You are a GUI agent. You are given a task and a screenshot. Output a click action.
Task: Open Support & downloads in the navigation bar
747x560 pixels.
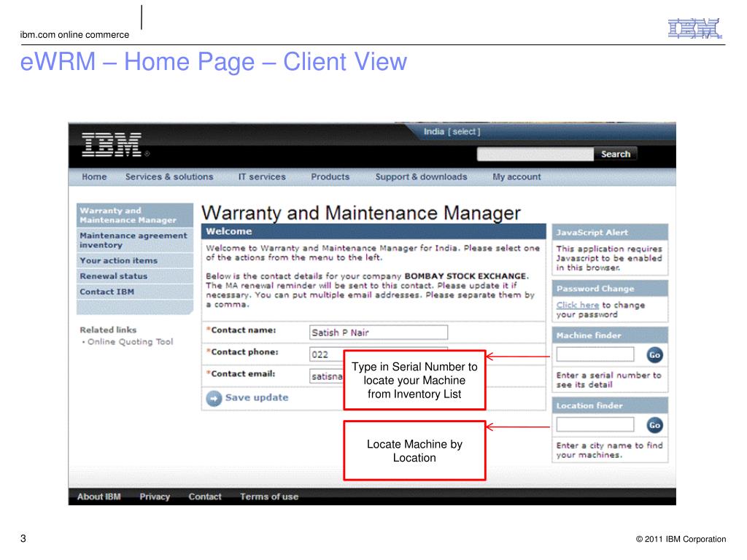421,176
